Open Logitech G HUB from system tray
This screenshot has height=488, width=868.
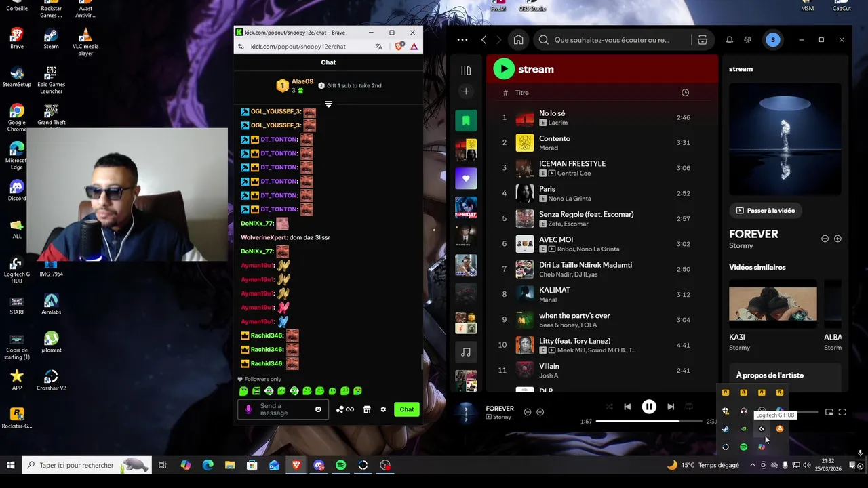pyautogui.click(x=762, y=429)
